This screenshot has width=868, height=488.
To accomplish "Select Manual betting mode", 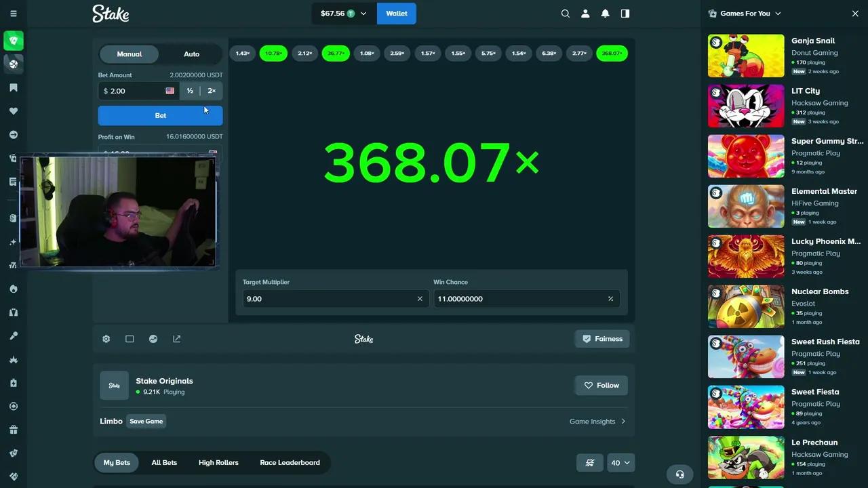I will tap(130, 54).
